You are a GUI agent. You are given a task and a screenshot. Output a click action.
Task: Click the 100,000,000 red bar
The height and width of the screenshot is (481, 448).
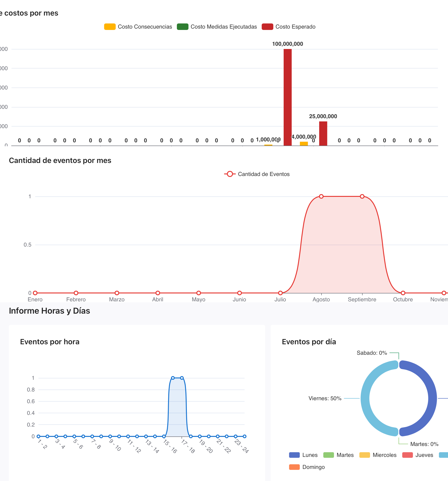pos(287,97)
